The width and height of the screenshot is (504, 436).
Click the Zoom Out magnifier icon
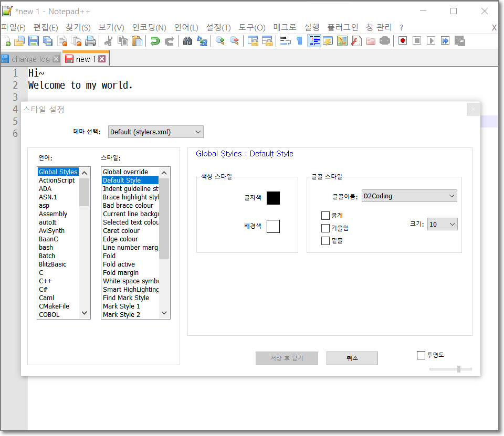pos(234,41)
